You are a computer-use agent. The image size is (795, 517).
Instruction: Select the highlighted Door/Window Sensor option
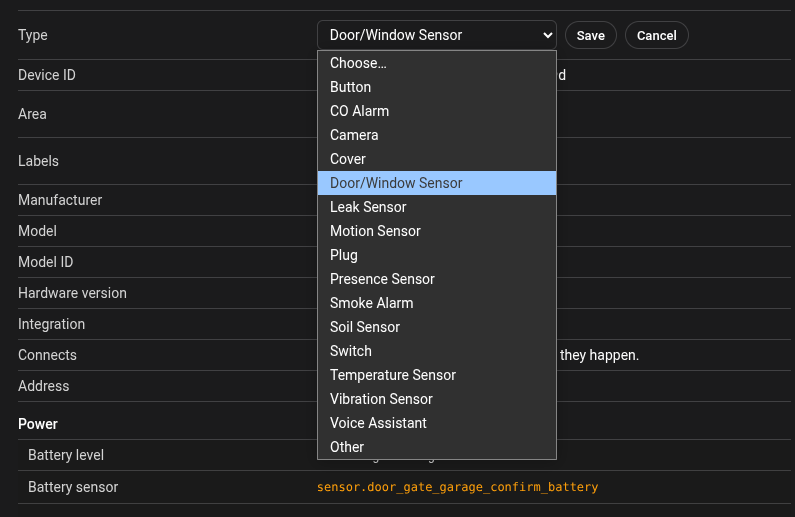pos(437,183)
